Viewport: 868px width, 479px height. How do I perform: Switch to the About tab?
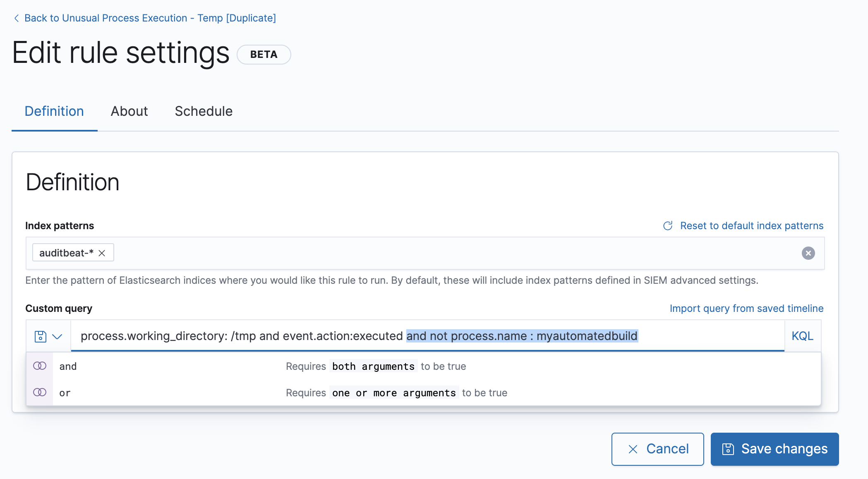click(129, 111)
